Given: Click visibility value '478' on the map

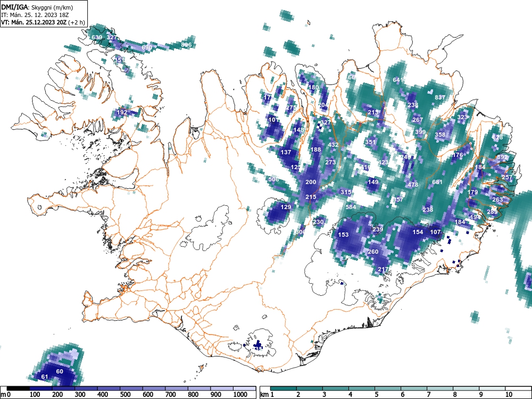Looking at the screenshot, I should coord(413,185).
